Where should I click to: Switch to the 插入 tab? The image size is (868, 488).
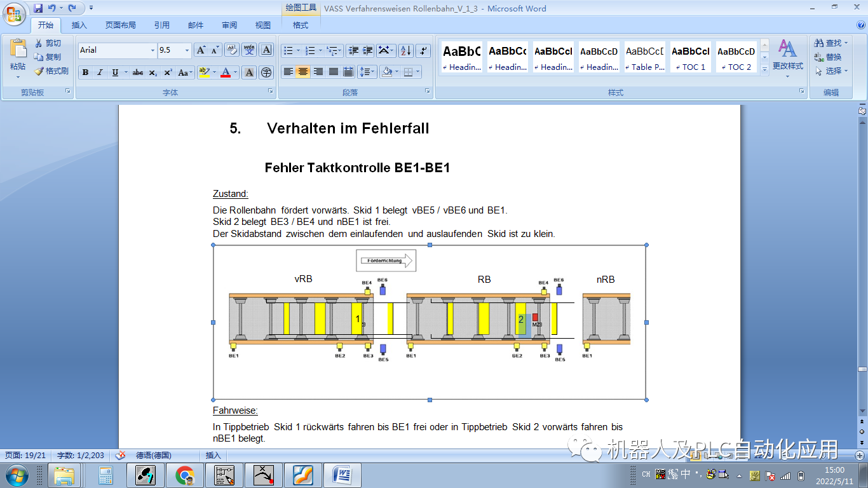tap(79, 25)
